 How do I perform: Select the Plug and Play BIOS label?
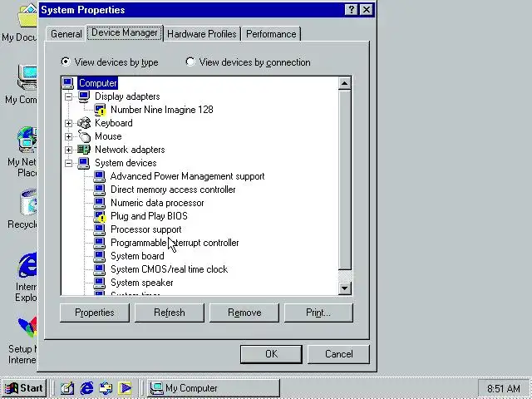[x=149, y=216]
